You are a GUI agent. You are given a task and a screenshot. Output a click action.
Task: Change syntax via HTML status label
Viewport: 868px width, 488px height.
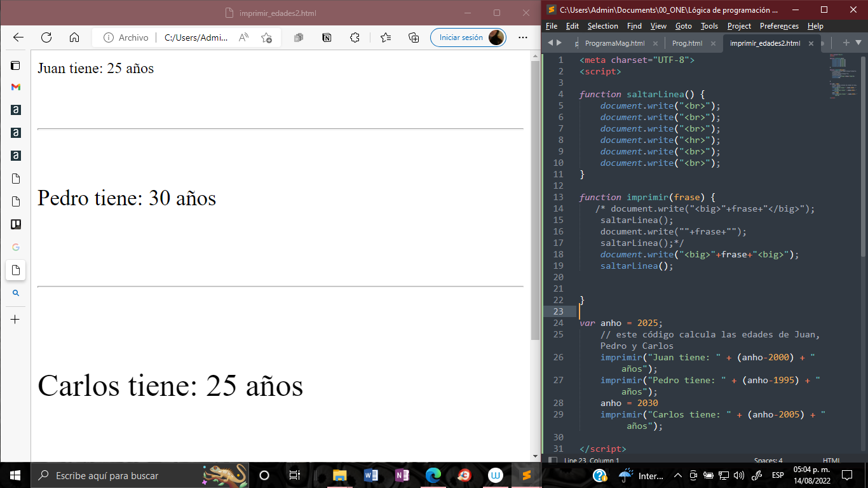pyautogui.click(x=831, y=461)
